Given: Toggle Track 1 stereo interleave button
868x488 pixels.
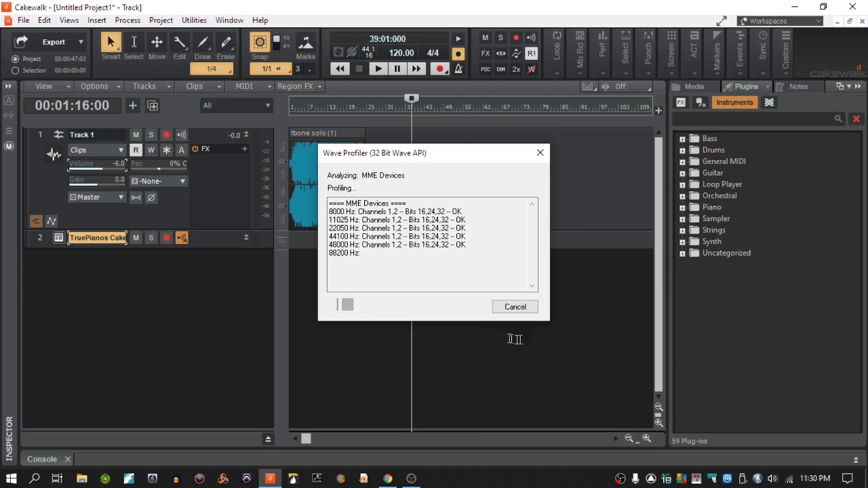Looking at the screenshot, I should 136,197.
